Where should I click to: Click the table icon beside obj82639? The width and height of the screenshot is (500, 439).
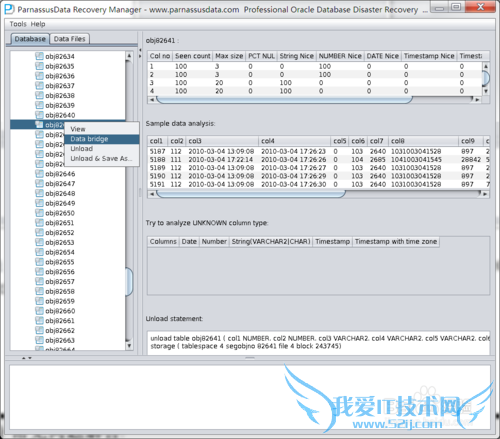coord(39,105)
